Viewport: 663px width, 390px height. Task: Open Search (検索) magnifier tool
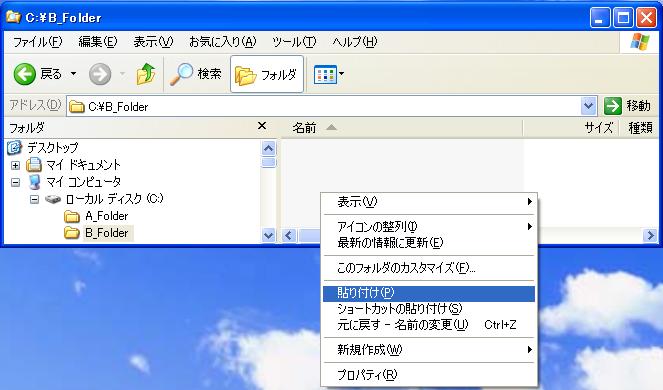pyautogui.click(x=196, y=74)
